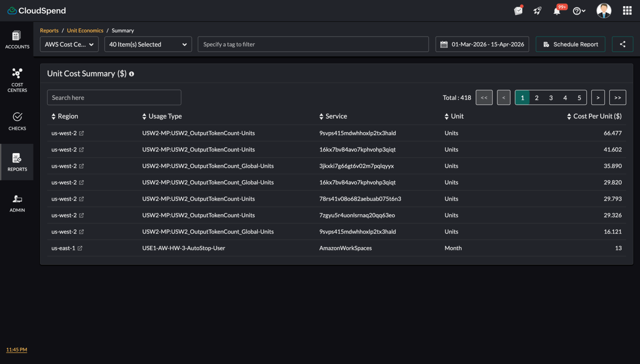Click the share icon button
This screenshot has width=640, height=364.
[622, 44]
